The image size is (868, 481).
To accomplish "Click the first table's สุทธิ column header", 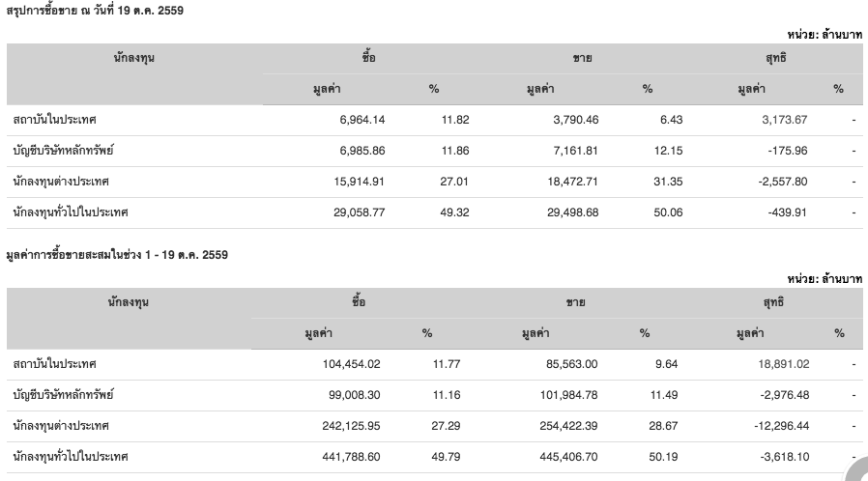I will [775, 58].
